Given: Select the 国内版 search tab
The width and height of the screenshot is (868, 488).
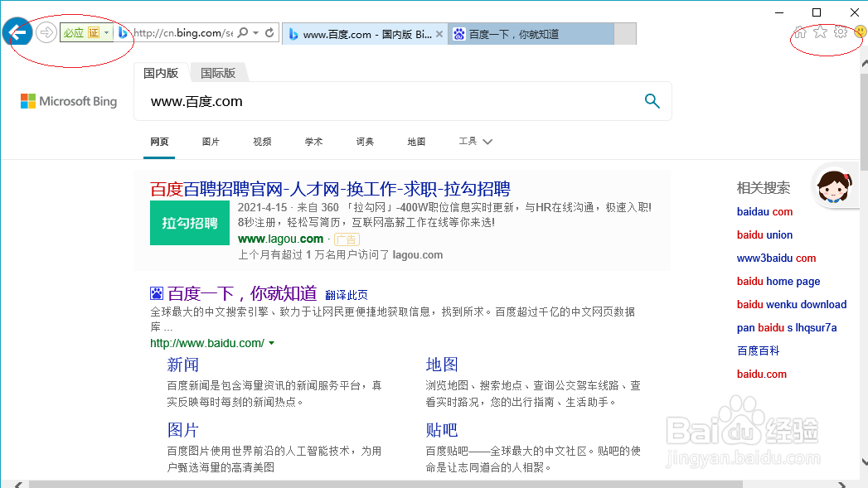Looking at the screenshot, I should pos(161,73).
